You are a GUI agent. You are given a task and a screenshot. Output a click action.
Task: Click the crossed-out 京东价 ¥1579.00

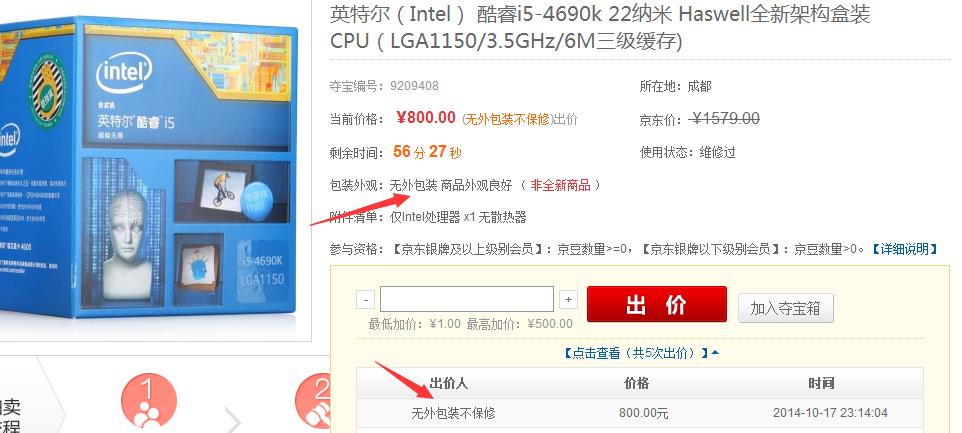(723, 118)
